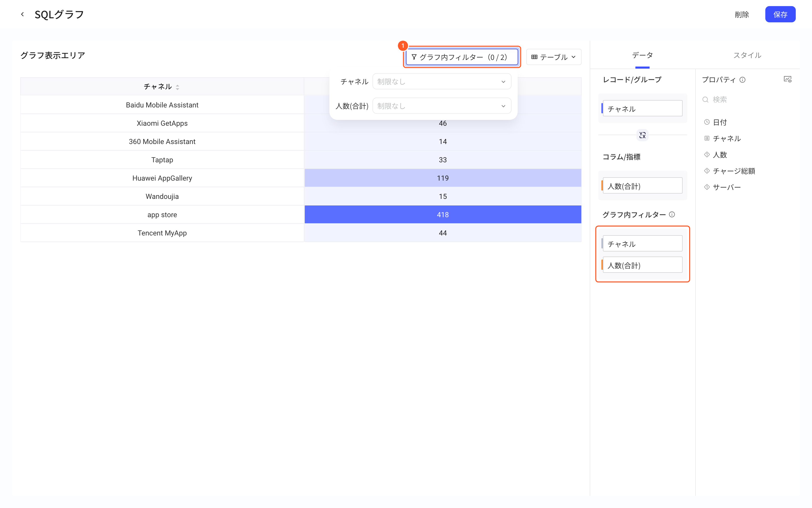Click 人数(合計) field under コラム/指標

point(642,185)
